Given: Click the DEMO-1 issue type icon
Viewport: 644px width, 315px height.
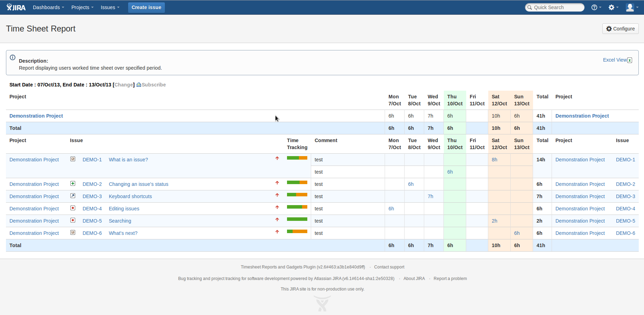Looking at the screenshot, I should [73, 159].
